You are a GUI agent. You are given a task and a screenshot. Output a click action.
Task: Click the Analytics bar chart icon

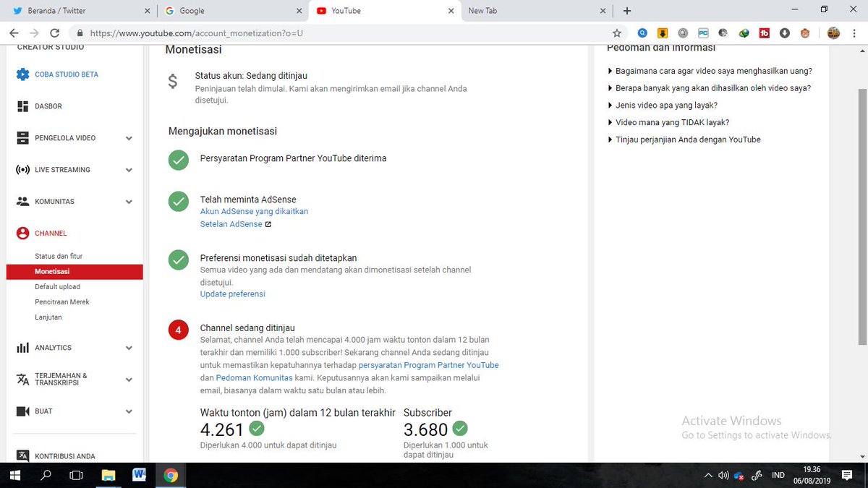click(22, 348)
